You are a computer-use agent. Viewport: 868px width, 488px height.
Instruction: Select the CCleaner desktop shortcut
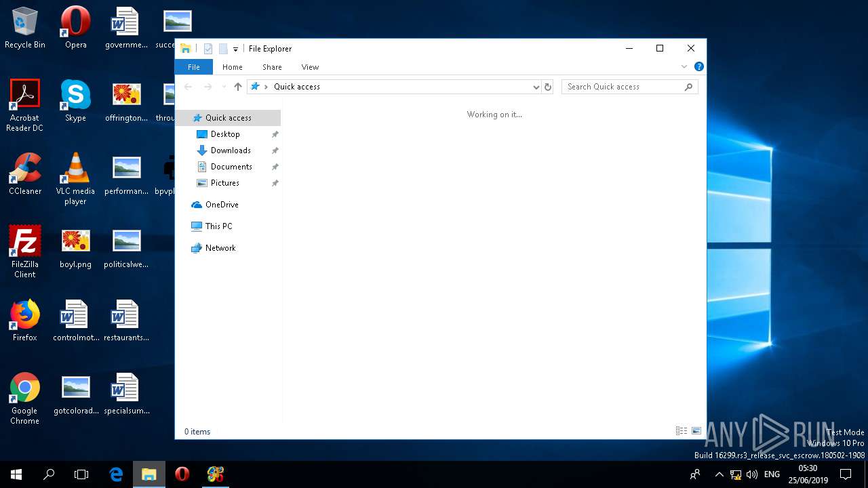[x=25, y=174]
